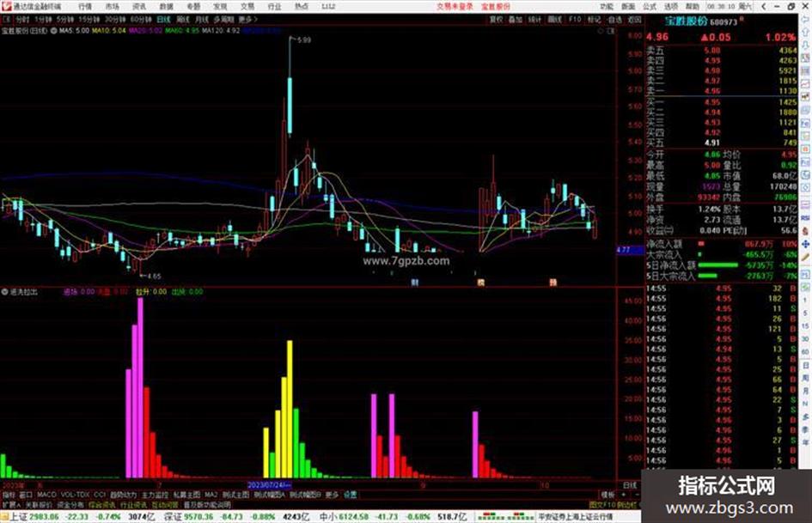Open the 交易 menu
This screenshot has height=523, width=812.
pos(247,7)
